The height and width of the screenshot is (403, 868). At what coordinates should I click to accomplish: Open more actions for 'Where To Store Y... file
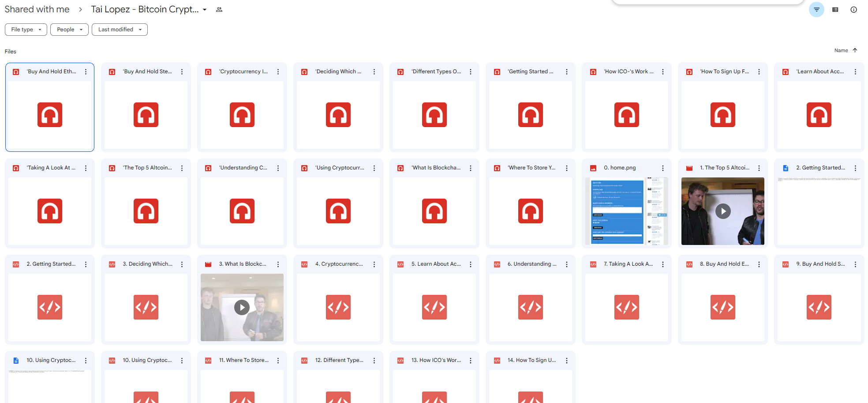[567, 168]
